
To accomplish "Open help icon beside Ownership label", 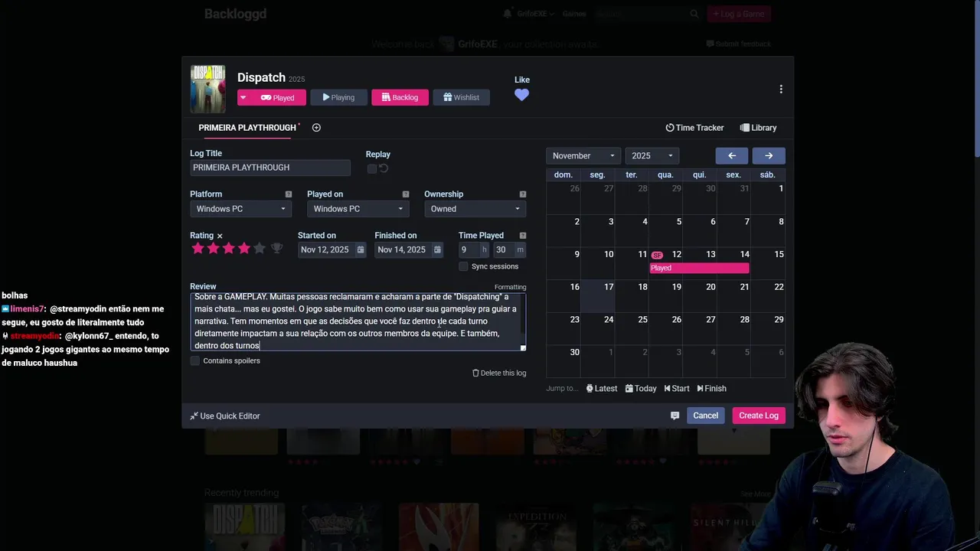I will (523, 194).
